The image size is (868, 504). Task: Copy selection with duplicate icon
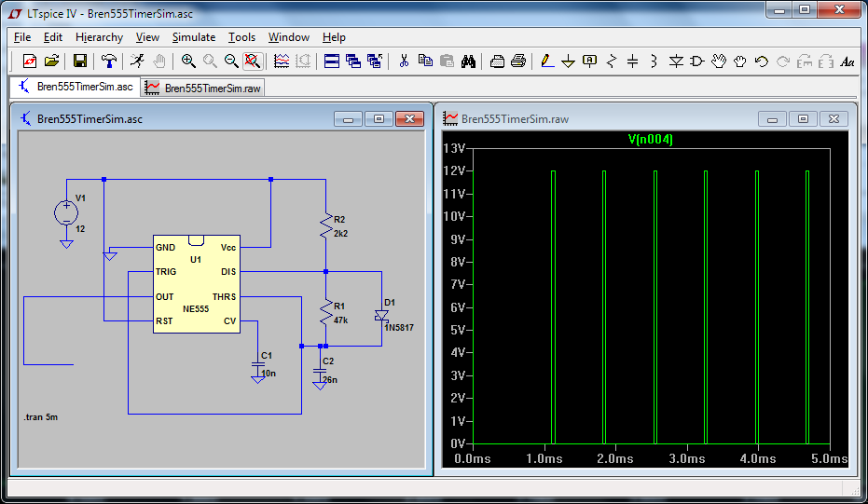click(x=425, y=61)
